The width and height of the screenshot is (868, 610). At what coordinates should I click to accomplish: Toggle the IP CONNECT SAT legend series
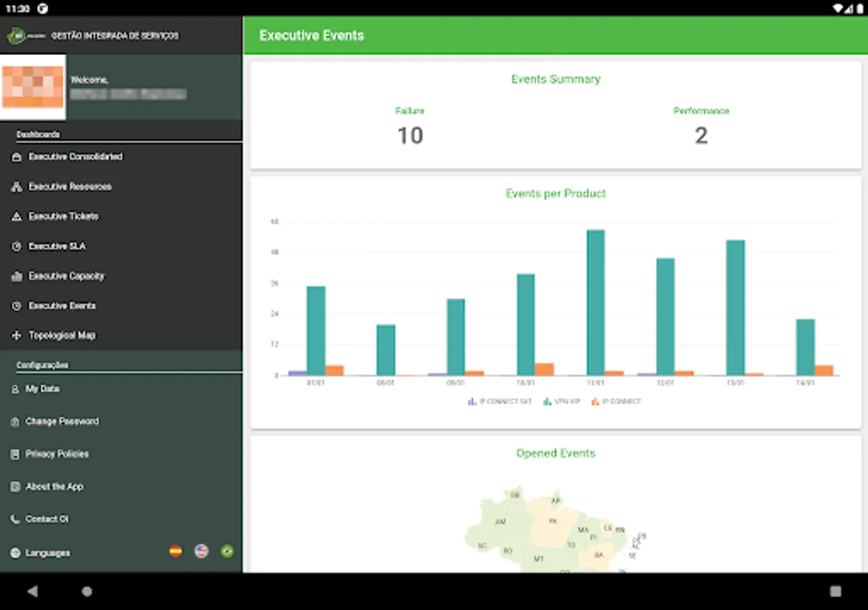500,401
